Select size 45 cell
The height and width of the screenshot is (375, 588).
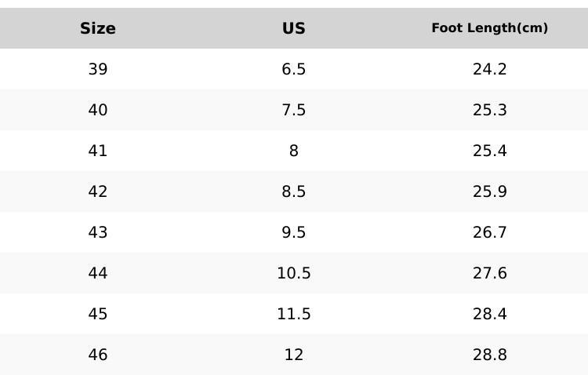click(x=98, y=314)
